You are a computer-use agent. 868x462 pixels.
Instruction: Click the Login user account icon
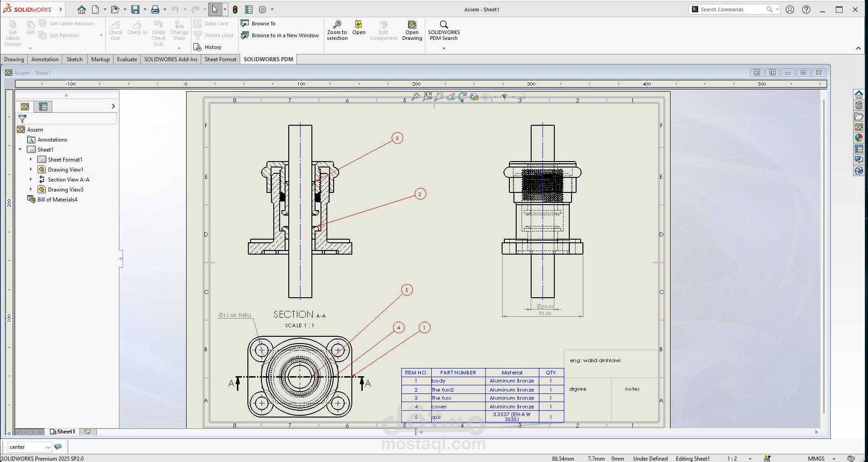coord(790,9)
